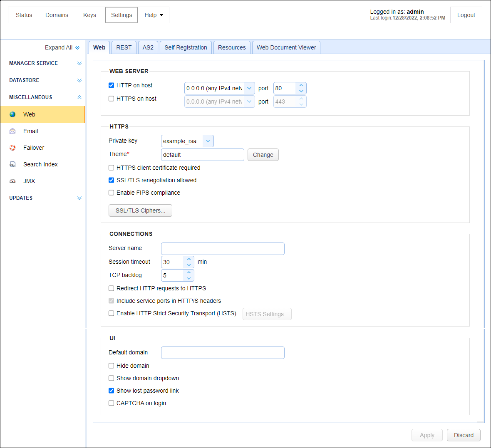
Task: Check Show domain dropdown option
Action: tap(111, 378)
